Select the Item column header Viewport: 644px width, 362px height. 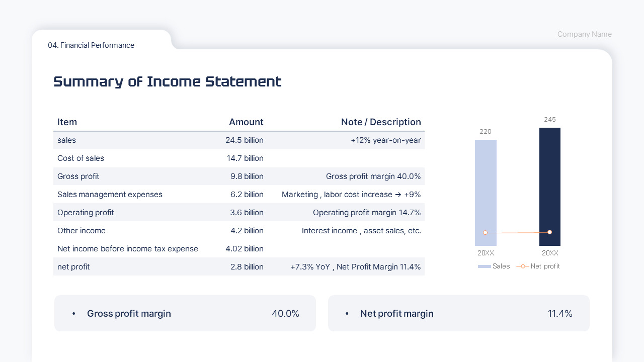(x=67, y=122)
